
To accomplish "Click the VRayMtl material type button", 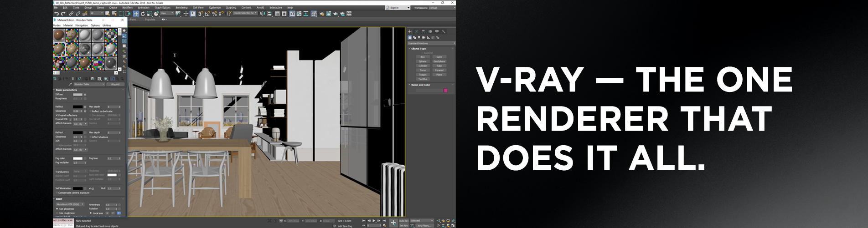I will click(115, 84).
